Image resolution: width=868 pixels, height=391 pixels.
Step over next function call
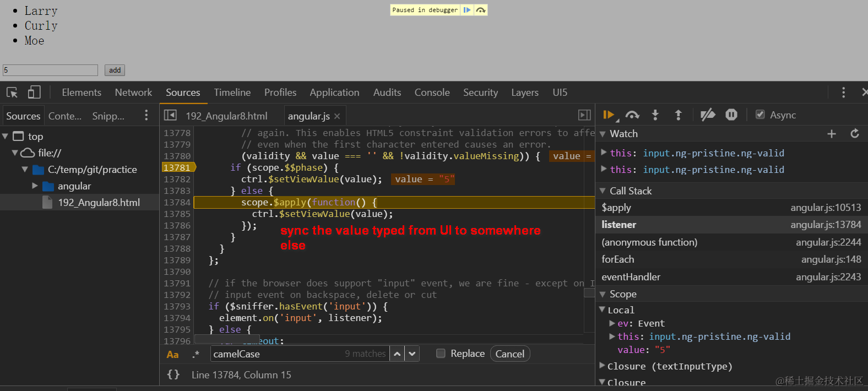pyautogui.click(x=632, y=115)
